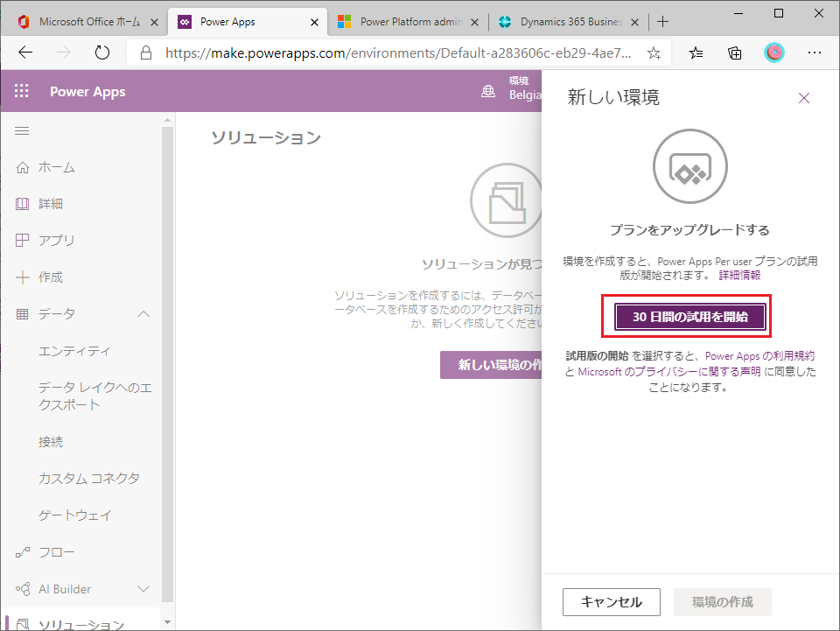Start the 30 日間の試用を開始 trial
Screen dimensions: 840x631
pos(689,317)
